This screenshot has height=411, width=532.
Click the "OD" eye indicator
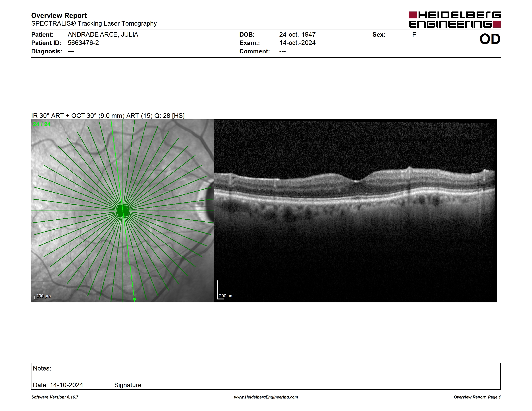pyautogui.click(x=490, y=39)
